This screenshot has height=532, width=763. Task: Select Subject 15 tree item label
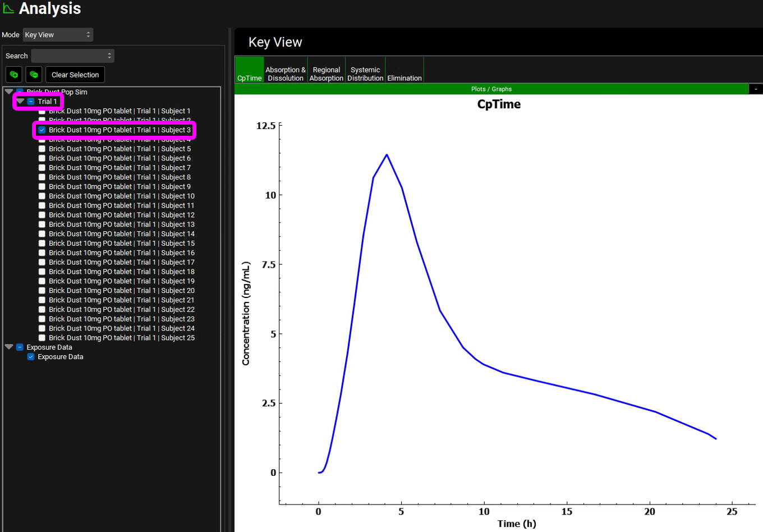click(x=121, y=244)
